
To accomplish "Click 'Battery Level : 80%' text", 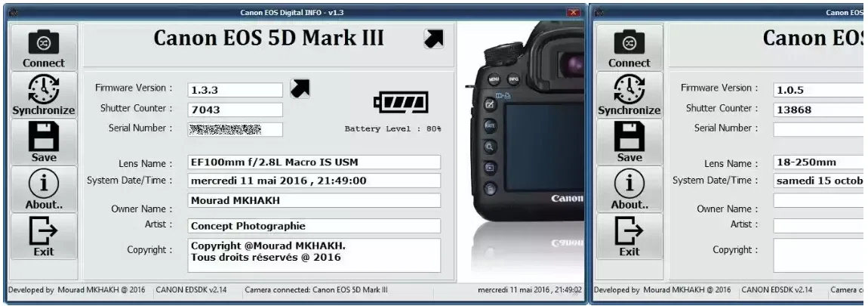I will click(x=393, y=128).
